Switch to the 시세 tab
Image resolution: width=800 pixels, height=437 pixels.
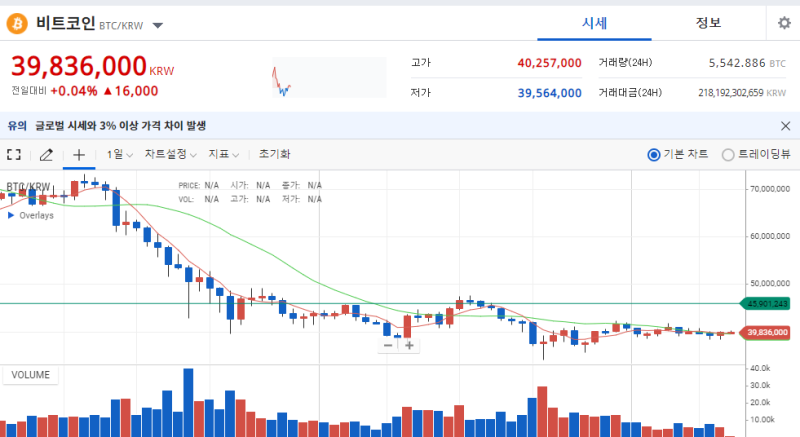tap(594, 23)
